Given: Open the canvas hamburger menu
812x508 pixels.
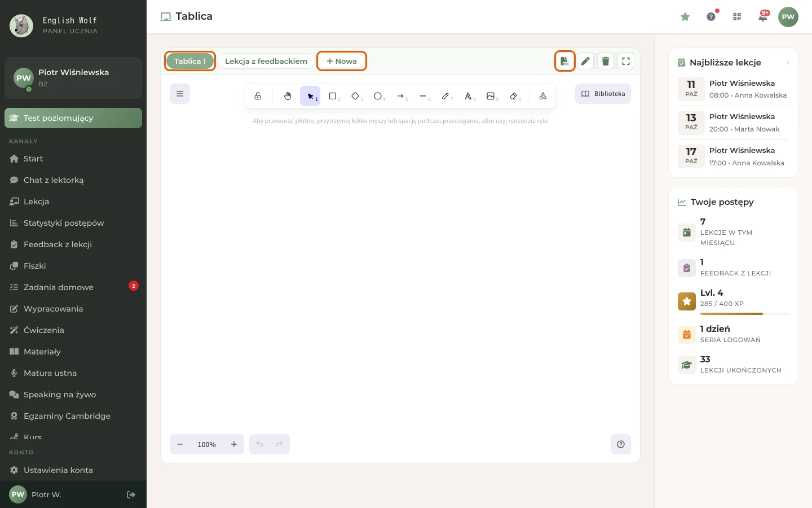Looking at the screenshot, I should pyautogui.click(x=180, y=94).
